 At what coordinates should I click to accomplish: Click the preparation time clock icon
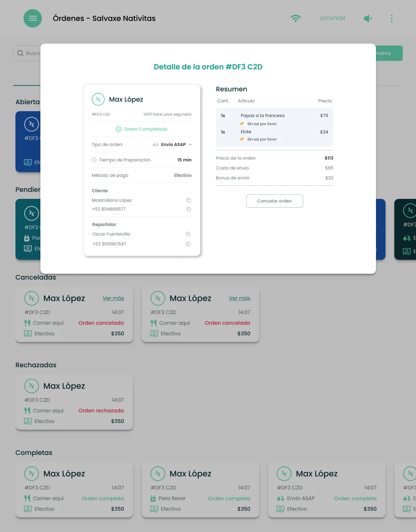[x=94, y=160]
